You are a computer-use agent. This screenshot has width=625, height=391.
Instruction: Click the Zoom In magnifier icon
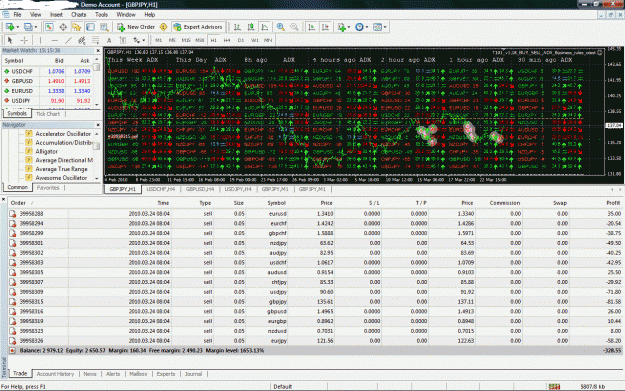pyautogui.click(x=281, y=27)
